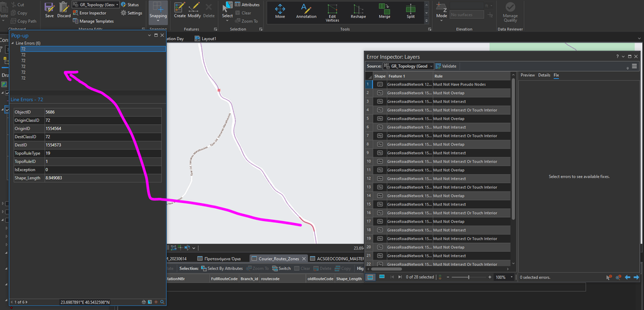This screenshot has height=310, width=644.
Task: Go to next error with right arrow
Action: 636,277
